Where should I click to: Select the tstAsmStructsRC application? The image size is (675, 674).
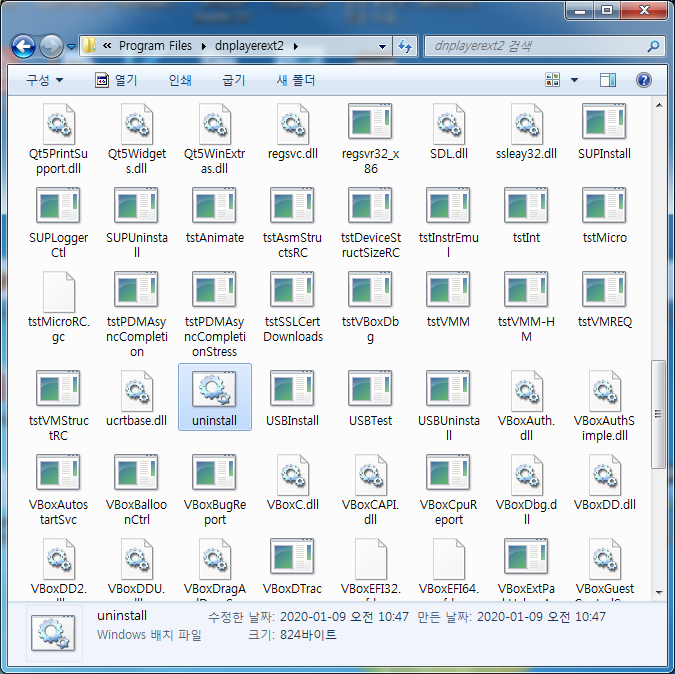tap(293, 223)
